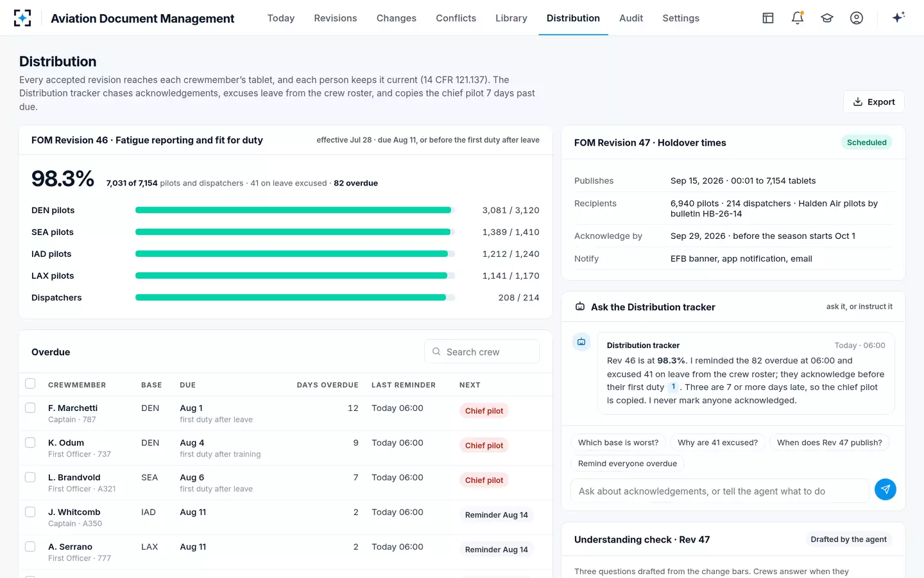Click the robot icon beside Ask the Distribution tracker
924x578 pixels.
[580, 307]
